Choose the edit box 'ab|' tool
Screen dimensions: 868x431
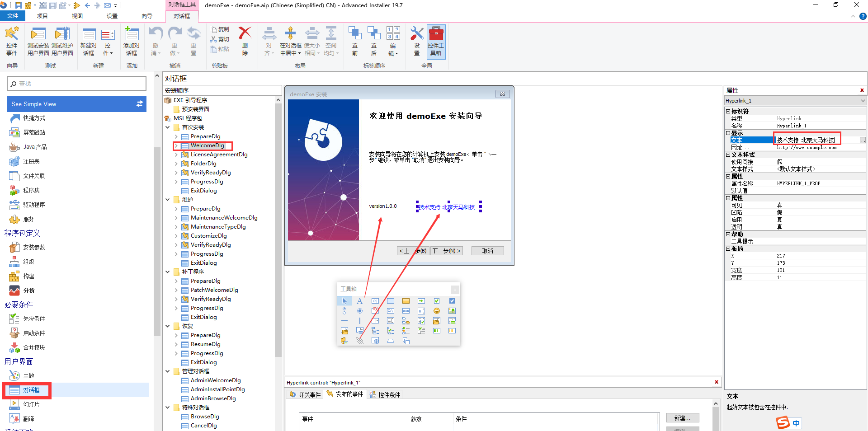[x=375, y=301]
